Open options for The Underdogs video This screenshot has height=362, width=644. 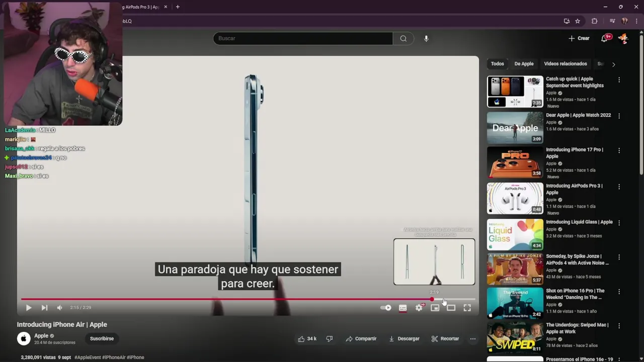[619, 326]
